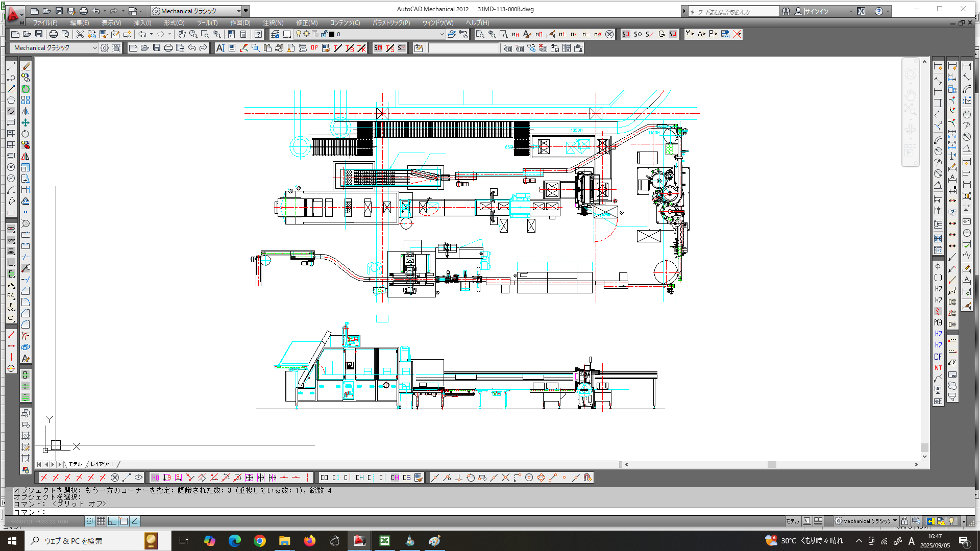Viewport: 980px width, 551px height.
Task: Click the サインイン button
Action: [x=816, y=11]
